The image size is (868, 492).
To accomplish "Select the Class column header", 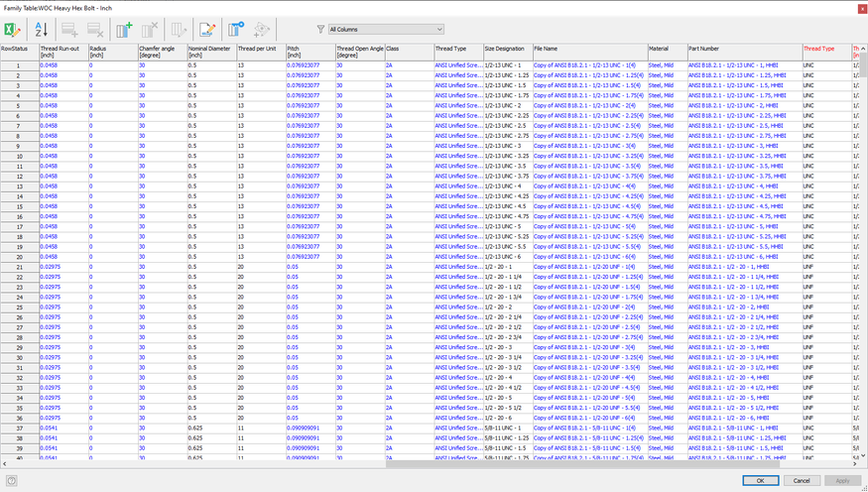I will [410, 52].
